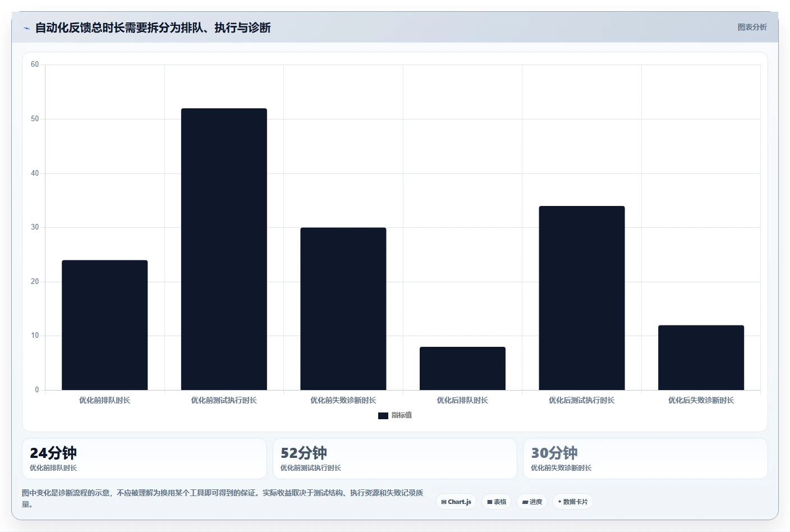Viewport: 790px width, 532px height.
Task: Click the 指标值 legend text
Action: tap(402, 415)
